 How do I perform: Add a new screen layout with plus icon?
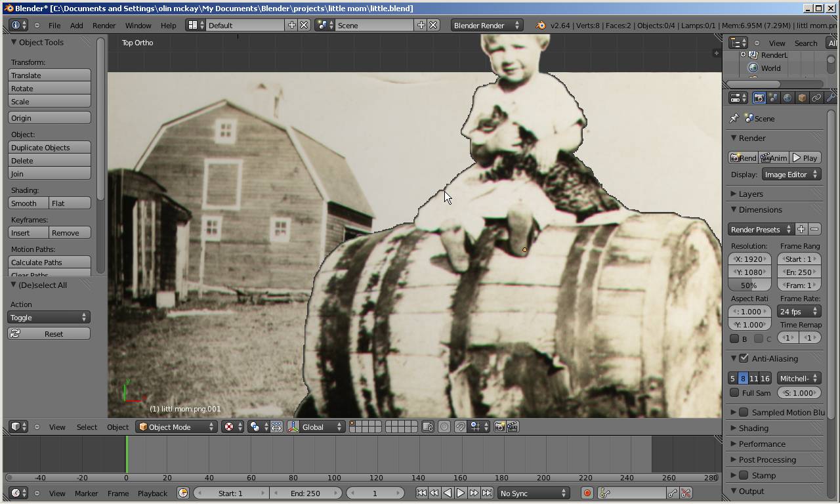292,25
